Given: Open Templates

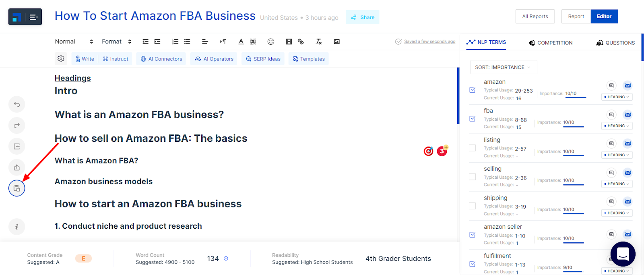Looking at the screenshot, I should pyautogui.click(x=309, y=59).
